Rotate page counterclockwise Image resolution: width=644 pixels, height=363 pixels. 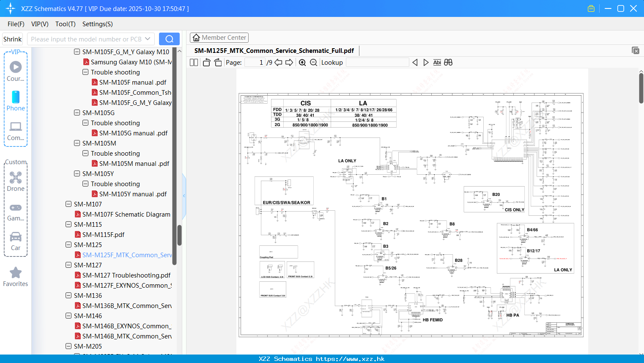pos(206,62)
